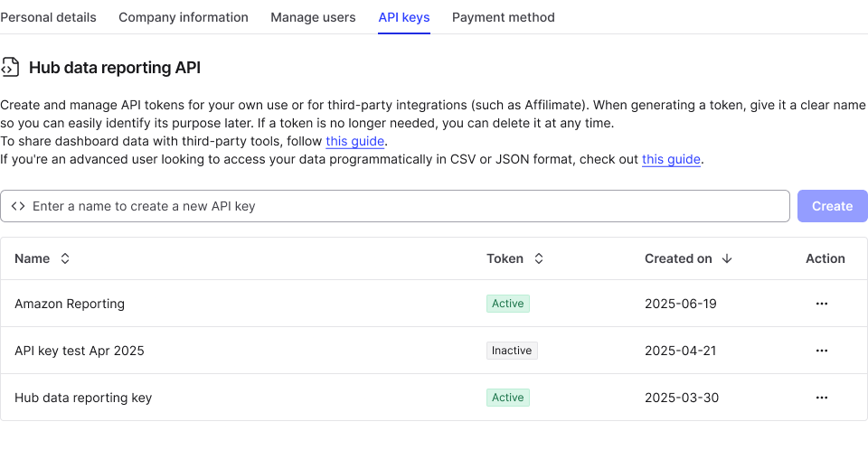This screenshot has width=868, height=450.
Task: Switch to Personal details tab
Action: (x=48, y=17)
